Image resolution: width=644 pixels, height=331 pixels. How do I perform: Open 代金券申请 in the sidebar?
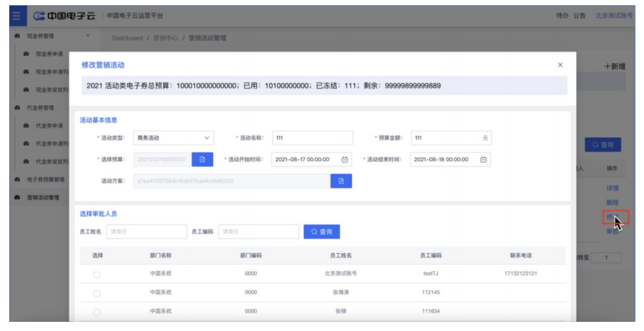point(49,126)
